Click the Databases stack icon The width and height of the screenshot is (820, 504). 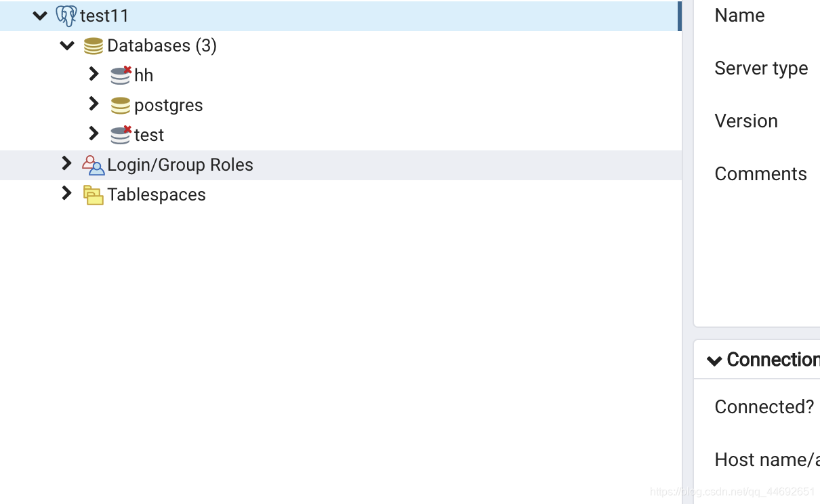tap(94, 46)
